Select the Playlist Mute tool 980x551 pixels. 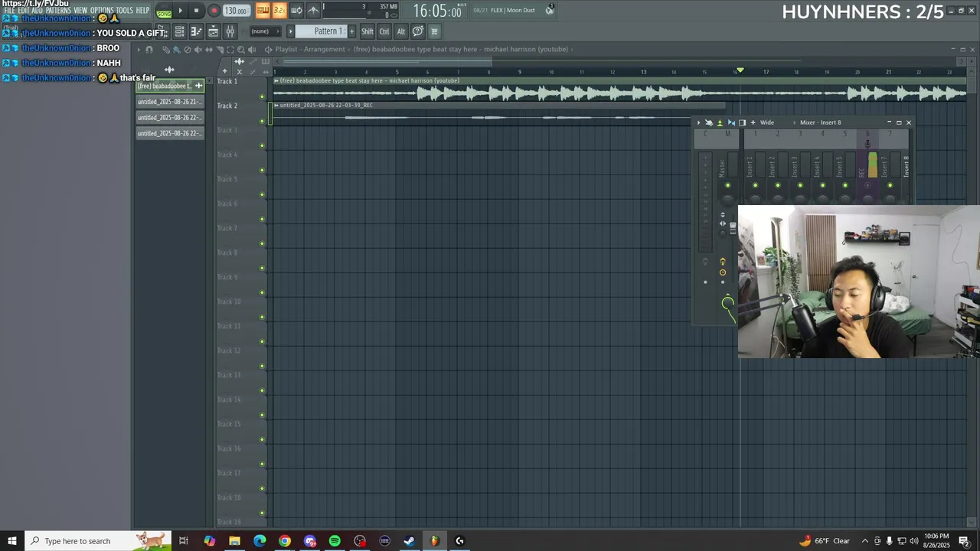pos(198,49)
